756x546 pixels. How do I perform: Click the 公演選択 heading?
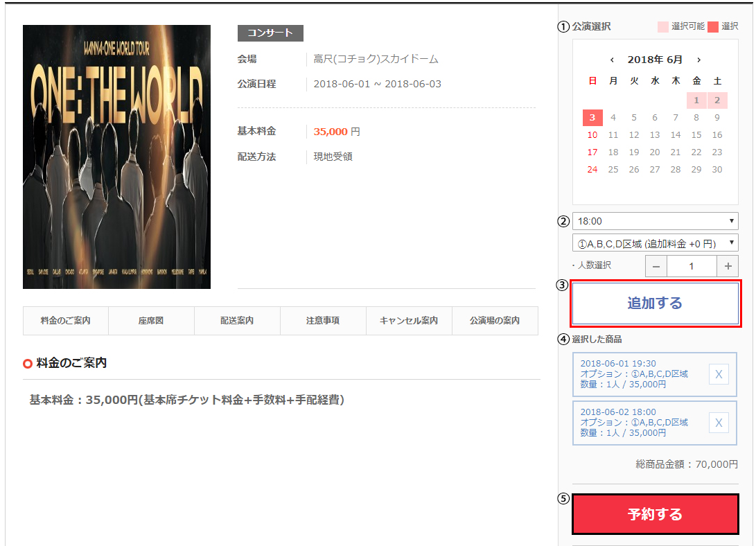click(591, 26)
